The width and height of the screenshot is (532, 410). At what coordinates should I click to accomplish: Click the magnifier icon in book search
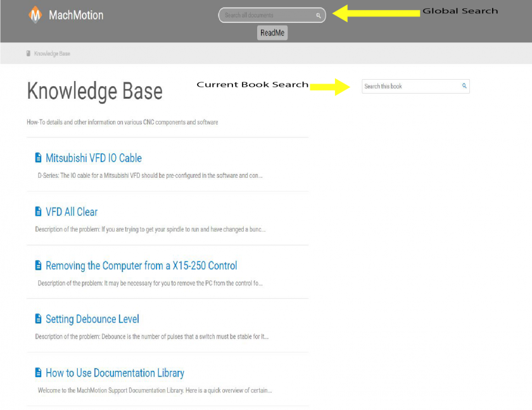click(x=464, y=85)
